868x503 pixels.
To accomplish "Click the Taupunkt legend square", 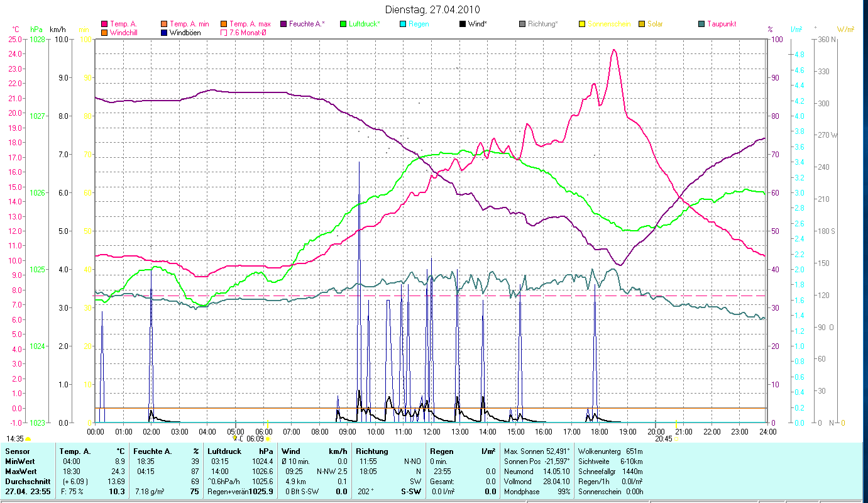I will 701,24.
